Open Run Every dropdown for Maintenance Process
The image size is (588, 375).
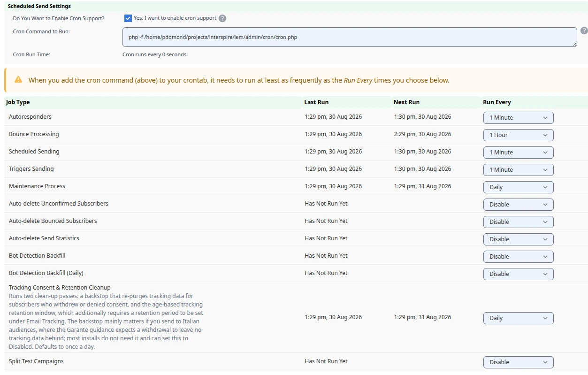[518, 187]
